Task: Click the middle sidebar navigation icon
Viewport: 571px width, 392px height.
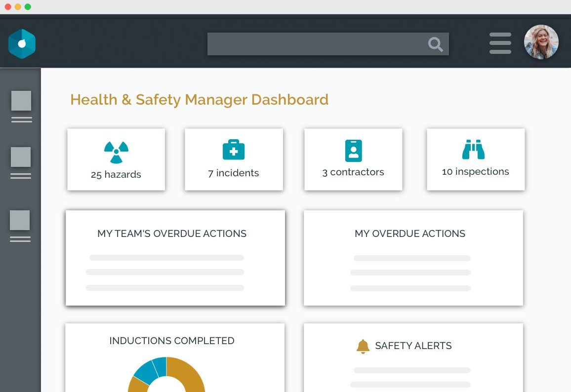Action: [x=20, y=158]
